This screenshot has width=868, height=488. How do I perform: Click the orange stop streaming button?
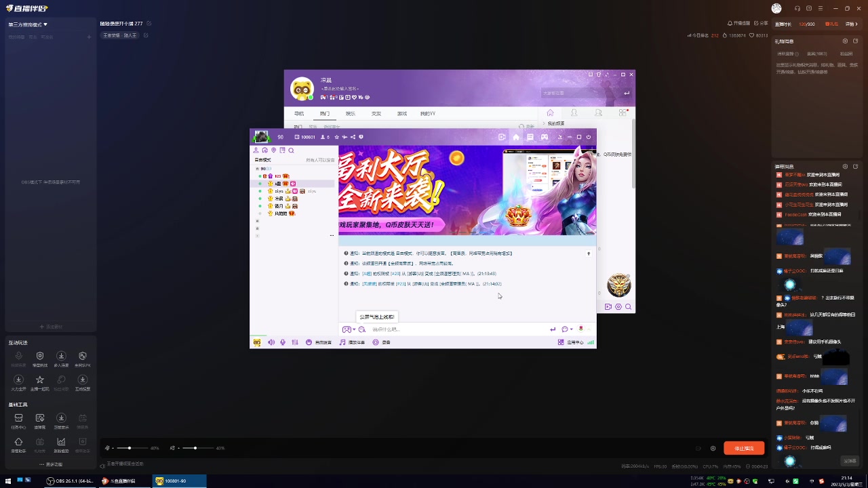coord(744,448)
